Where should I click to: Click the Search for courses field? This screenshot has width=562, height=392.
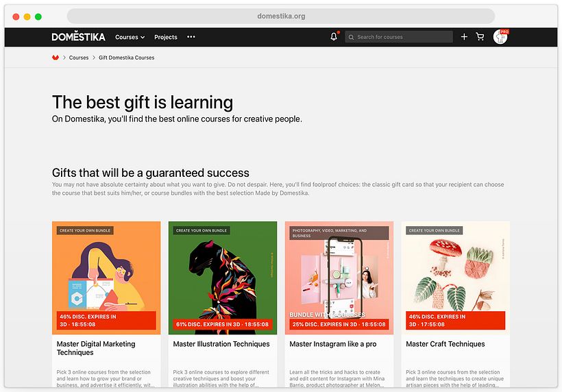(x=399, y=37)
